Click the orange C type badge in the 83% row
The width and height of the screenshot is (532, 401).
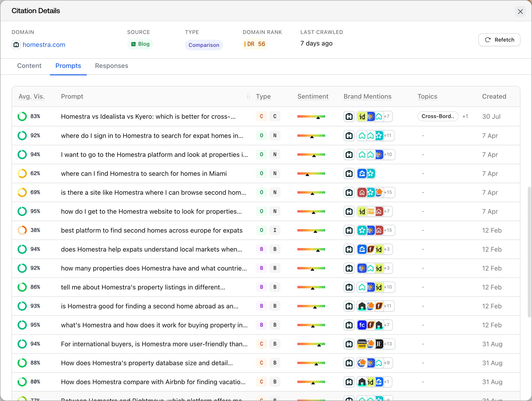click(x=261, y=116)
